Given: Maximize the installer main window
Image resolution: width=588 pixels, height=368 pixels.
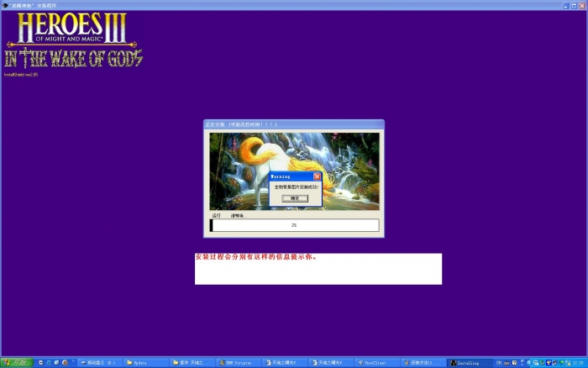Looking at the screenshot, I should pos(574,6).
